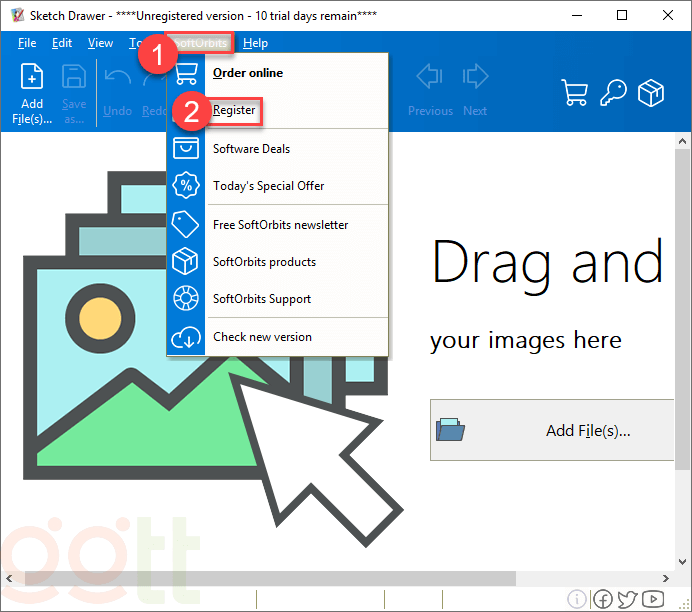
Task: Click the info icon in status bar
Action: [578, 599]
